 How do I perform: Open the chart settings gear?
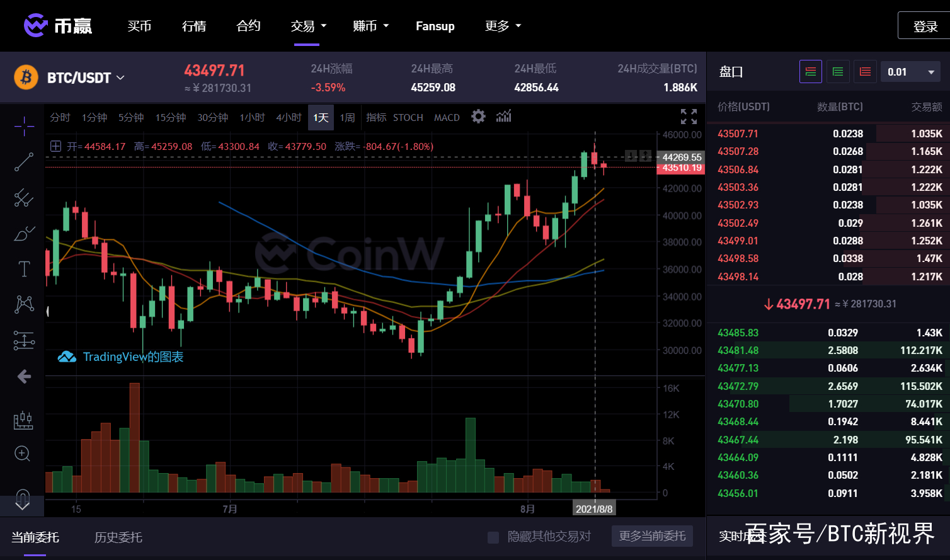(x=479, y=117)
